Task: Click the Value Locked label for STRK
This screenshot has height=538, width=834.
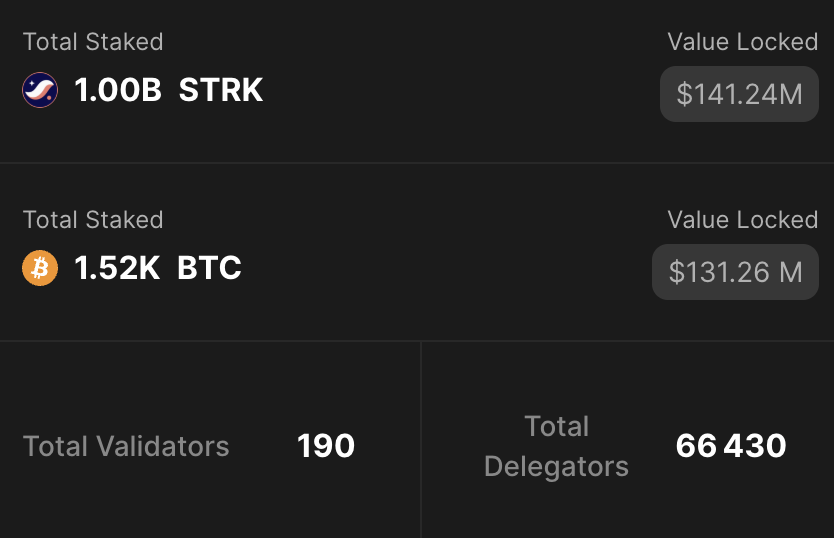Action: 742,42
